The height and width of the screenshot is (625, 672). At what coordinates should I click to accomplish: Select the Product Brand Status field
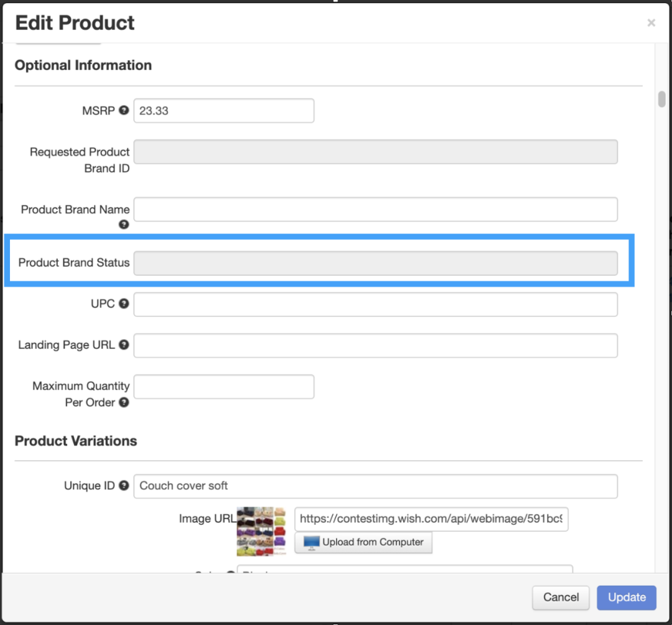coord(375,263)
